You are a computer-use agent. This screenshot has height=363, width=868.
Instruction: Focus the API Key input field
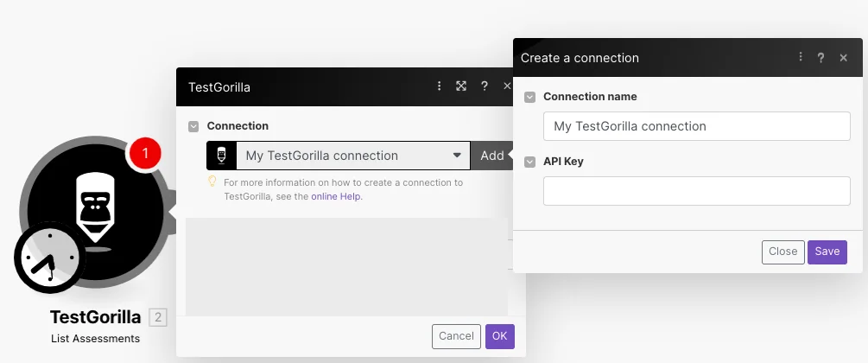point(696,191)
